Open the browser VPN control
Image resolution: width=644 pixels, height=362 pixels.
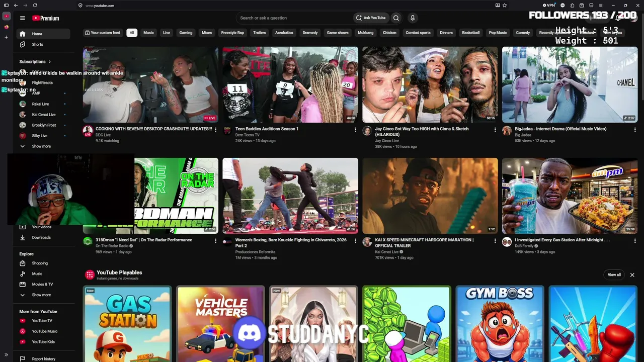click(x=549, y=6)
